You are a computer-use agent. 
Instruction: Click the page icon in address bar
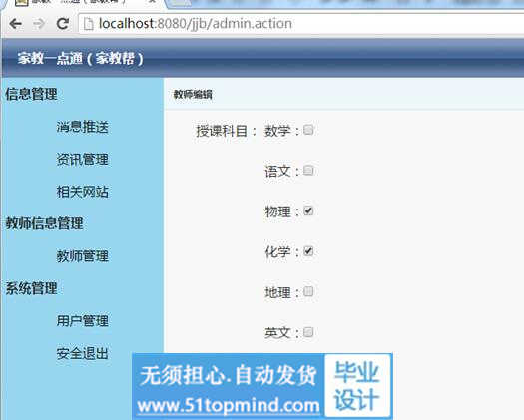click(88, 24)
